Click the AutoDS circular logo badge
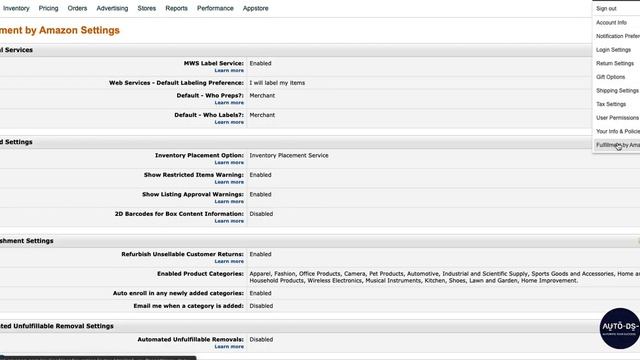 [x=620, y=328]
